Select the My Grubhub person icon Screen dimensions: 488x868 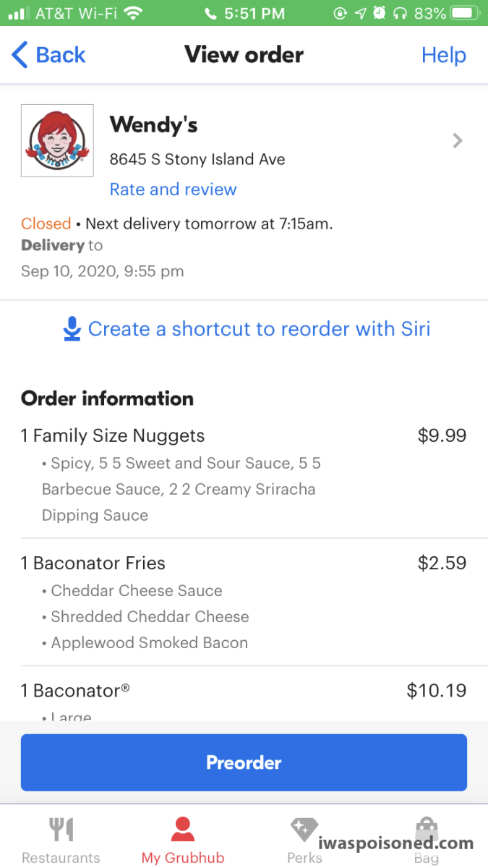[183, 830]
